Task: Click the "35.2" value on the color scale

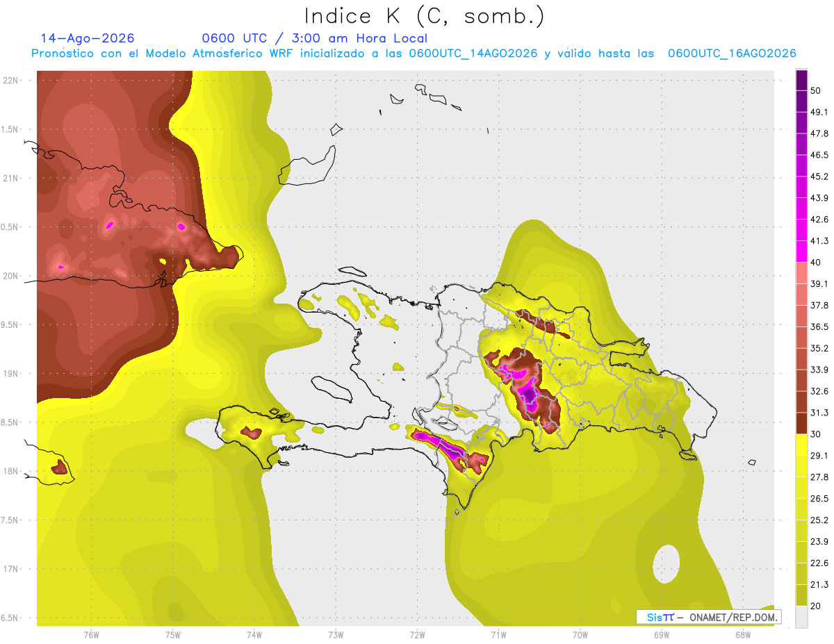Action: tap(819, 348)
